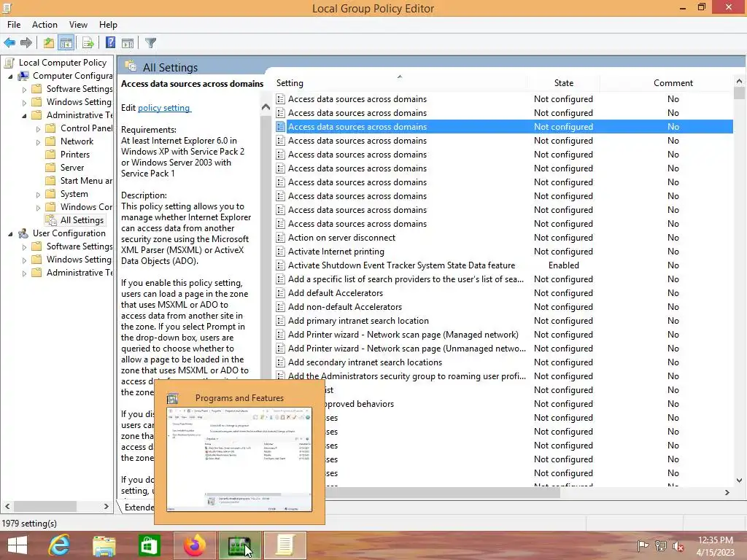Image resolution: width=747 pixels, height=560 pixels.
Task: Click the Programs and Features taskbar icon
Action: point(239,545)
